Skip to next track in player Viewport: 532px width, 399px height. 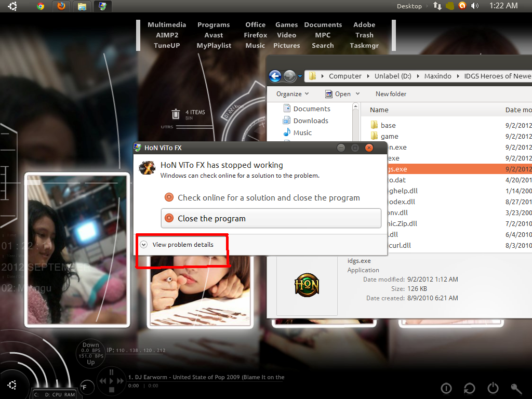coord(120,381)
